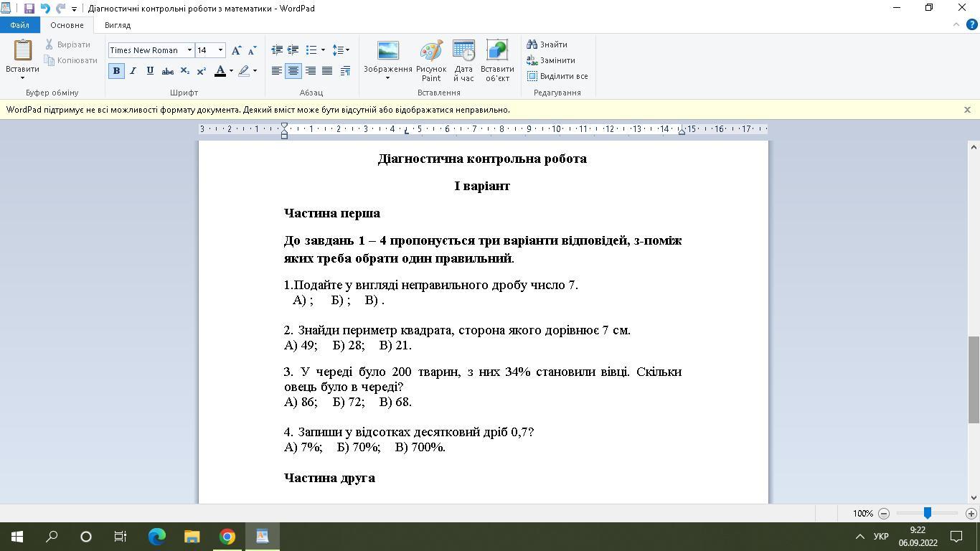Screen dimensions: 980x551
Task: Toggle Superscript formatting
Action: pos(202,71)
